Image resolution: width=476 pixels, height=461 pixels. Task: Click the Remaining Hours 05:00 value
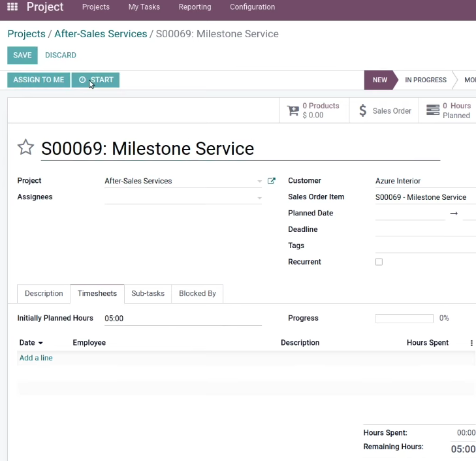tap(463, 449)
